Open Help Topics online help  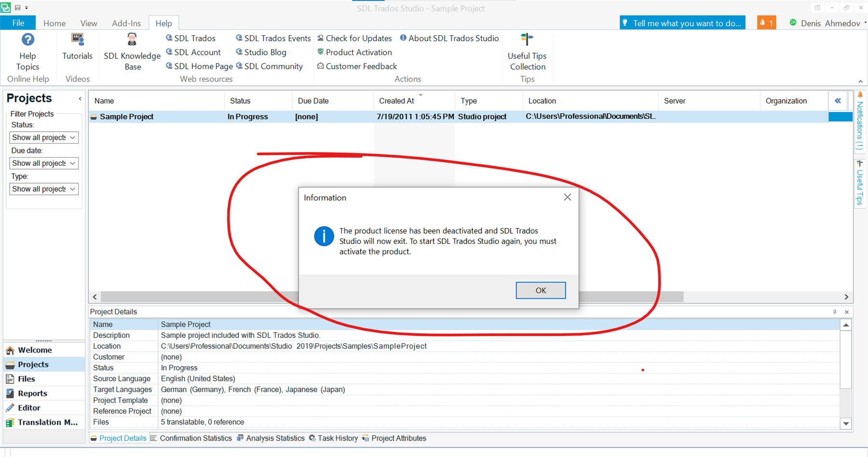(27, 52)
